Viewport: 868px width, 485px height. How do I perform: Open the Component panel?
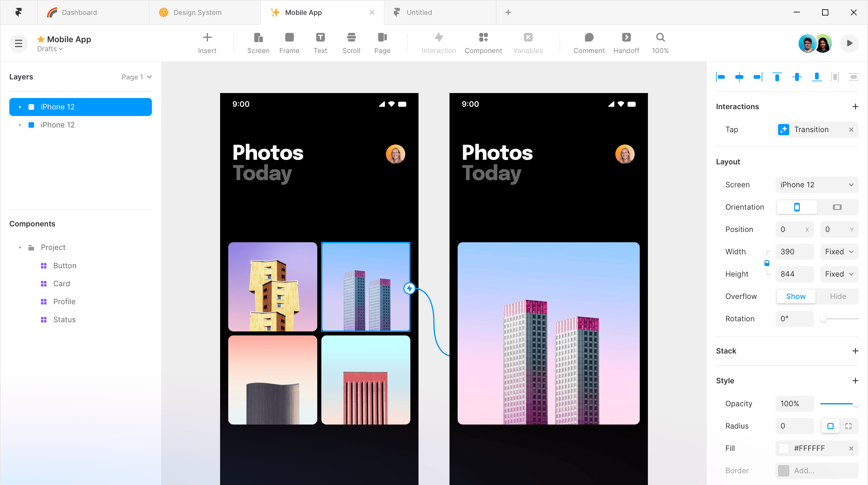pyautogui.click(x=484, y=43)
